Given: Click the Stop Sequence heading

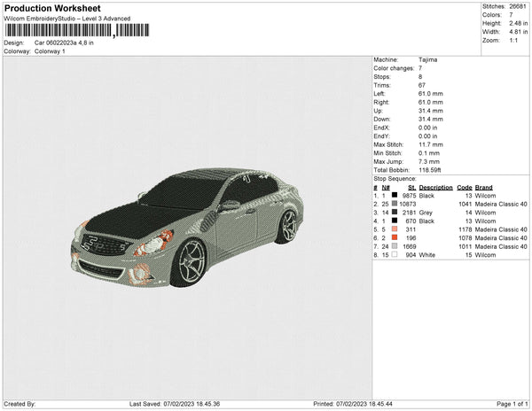Looking at the screenshot, I should pos(398,178).
